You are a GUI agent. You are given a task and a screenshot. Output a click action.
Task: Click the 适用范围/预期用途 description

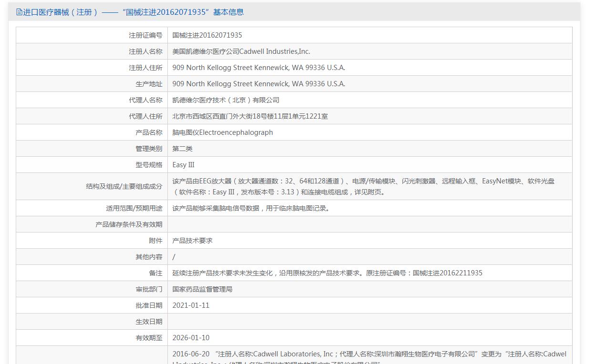point(251,208)
